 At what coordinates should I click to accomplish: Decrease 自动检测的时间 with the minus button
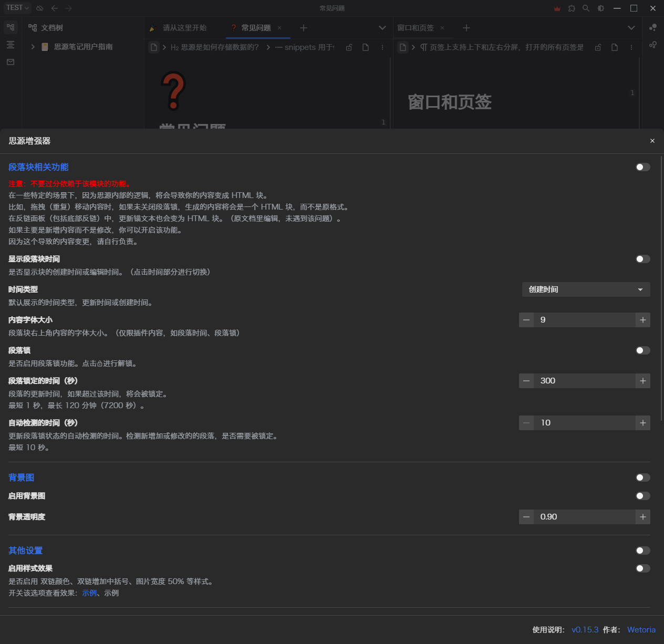pos(526,423)
